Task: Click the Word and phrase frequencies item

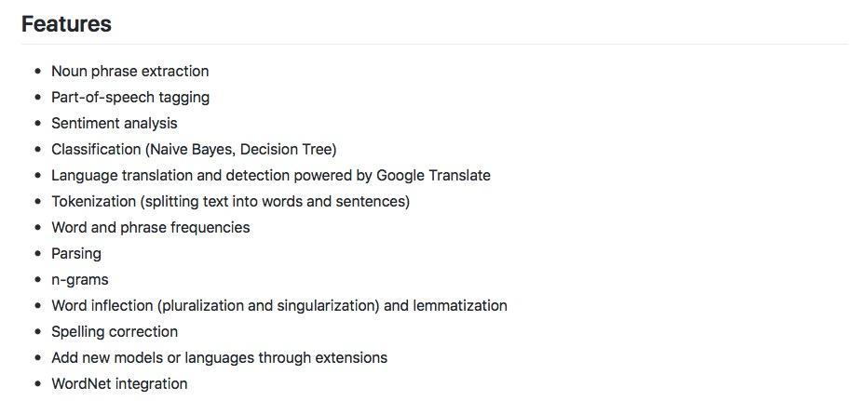Action: pyautogui.click(x=150, y=227)
